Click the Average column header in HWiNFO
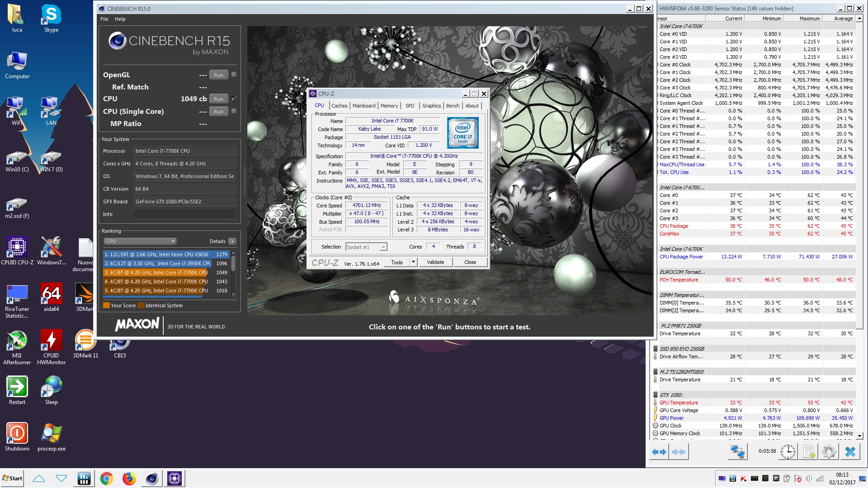 (839, 19)
